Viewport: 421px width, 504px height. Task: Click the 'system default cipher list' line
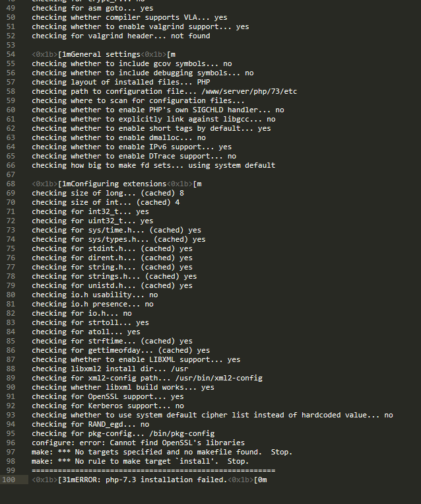coord(212,415)
